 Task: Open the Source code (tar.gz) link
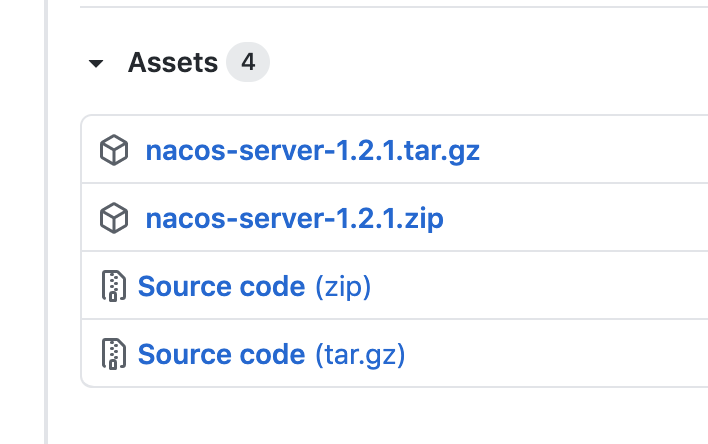271,354
